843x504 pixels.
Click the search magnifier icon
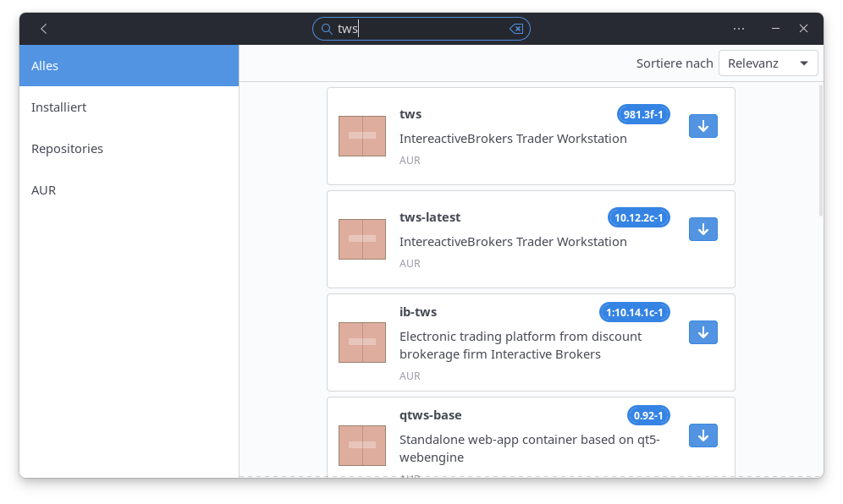coord(327,29)
